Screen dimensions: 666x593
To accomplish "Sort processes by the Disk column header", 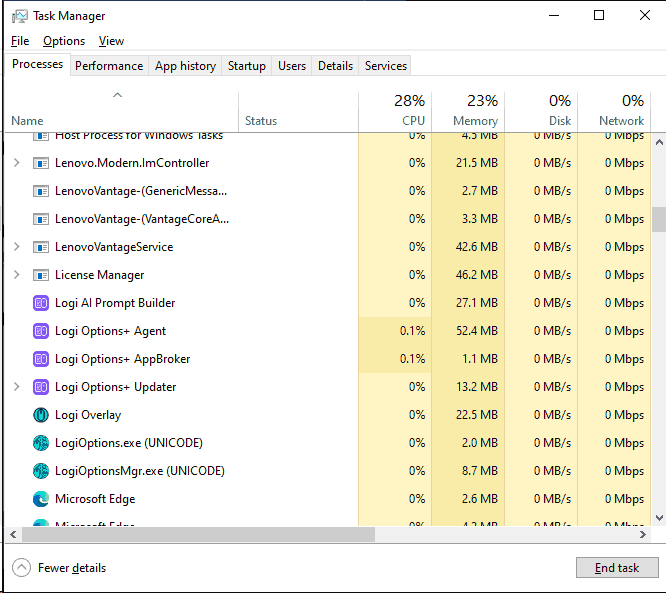I will [541, 111].
